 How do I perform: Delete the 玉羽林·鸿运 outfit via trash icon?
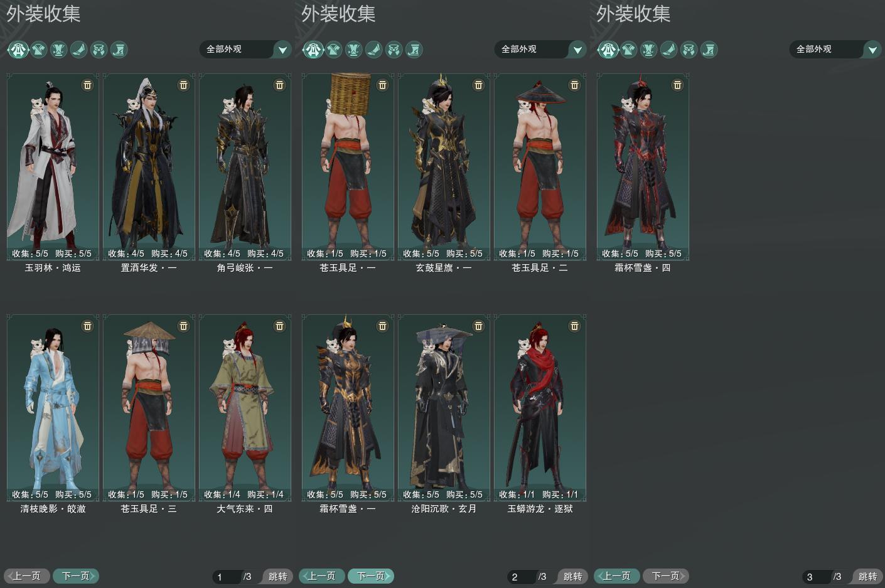coord(87,85)
